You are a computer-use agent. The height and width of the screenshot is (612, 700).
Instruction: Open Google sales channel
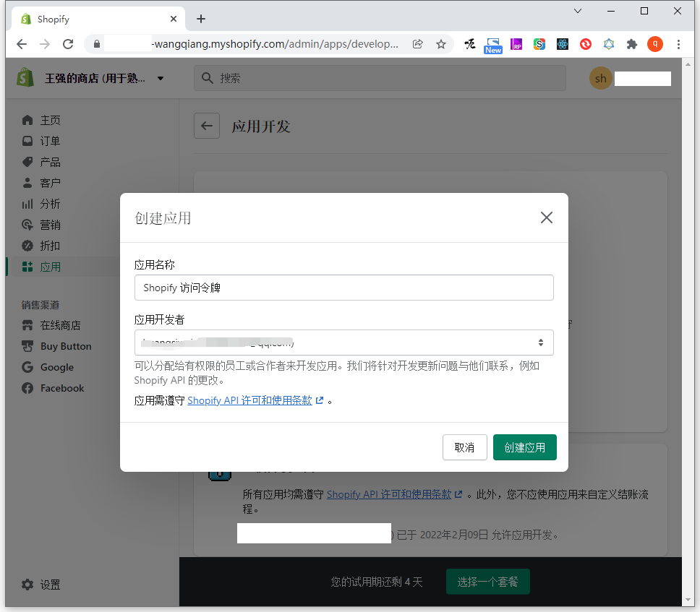coord(56,367)
